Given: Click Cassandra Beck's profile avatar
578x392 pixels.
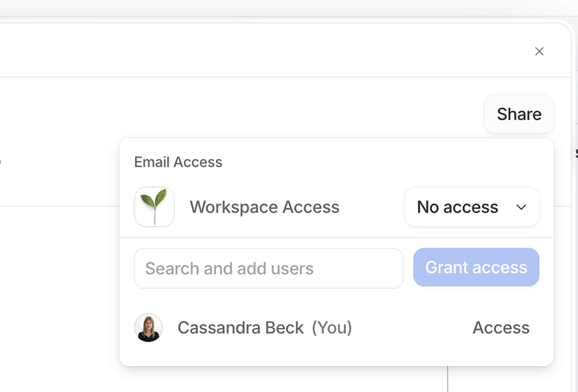Looking at the screenshot, I should click(148, 327).
